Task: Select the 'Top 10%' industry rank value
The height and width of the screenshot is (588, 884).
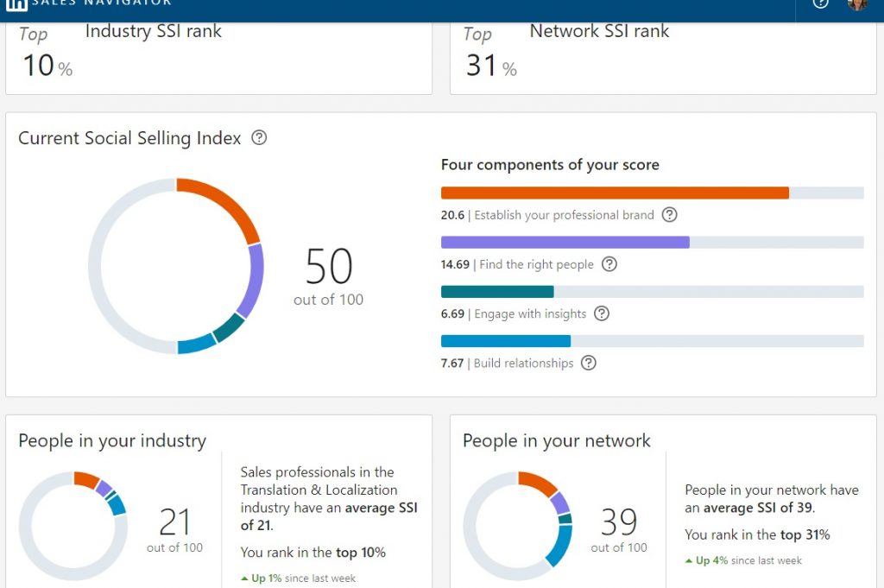Action: pos(47,52)
